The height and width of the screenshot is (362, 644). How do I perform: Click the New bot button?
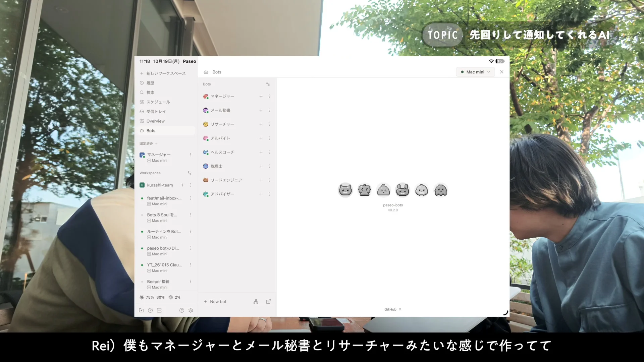[x=215, y=302]
